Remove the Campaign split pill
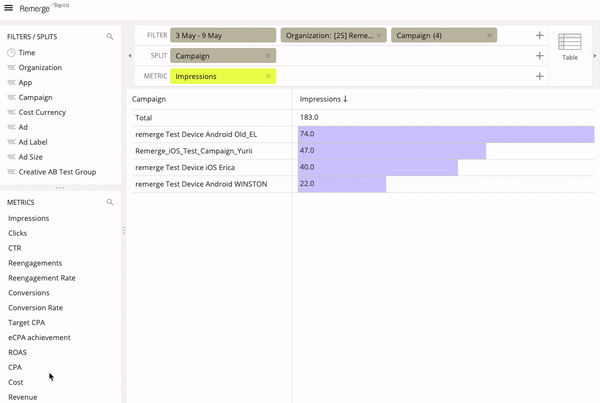 268,56
